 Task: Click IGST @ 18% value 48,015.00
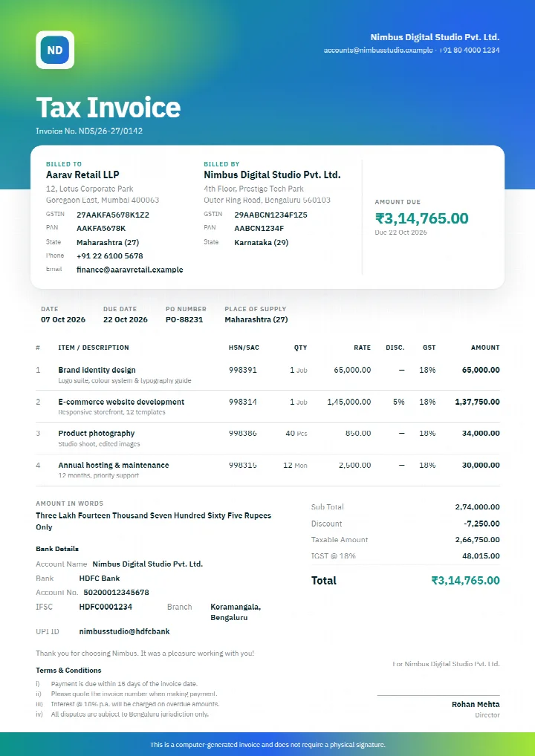point(481,556)
